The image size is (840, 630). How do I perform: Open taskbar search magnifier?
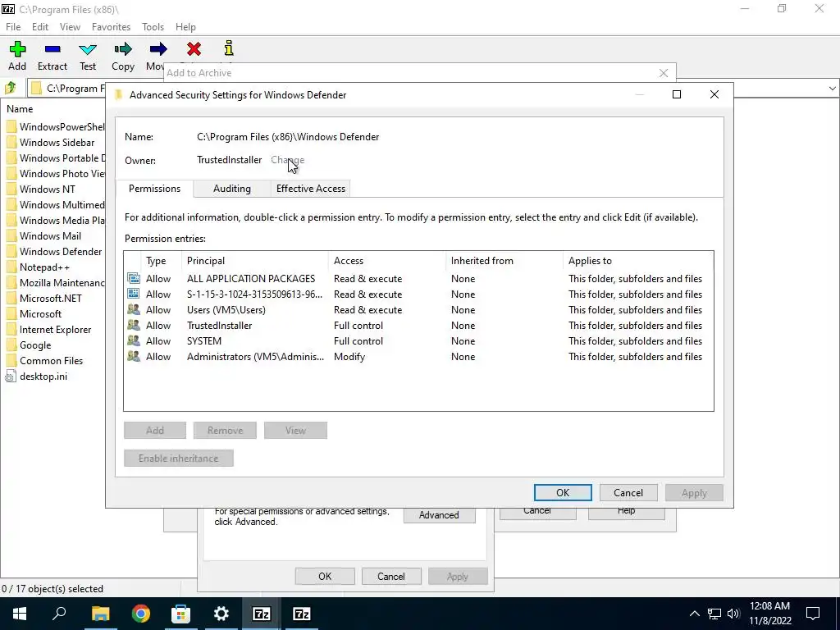tap(59, 614)
